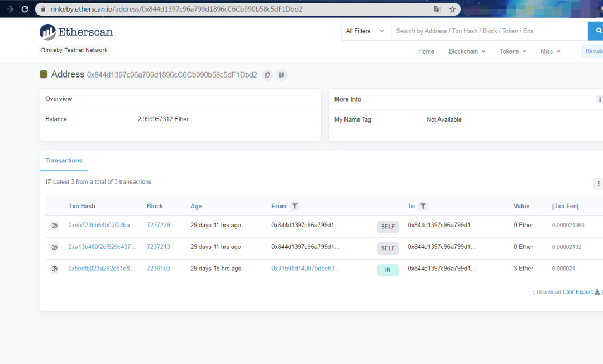Screen dimensions: 603x364
Task: View details icon for txn 0x5bdfb023a282e61e8
Action: 55,269
